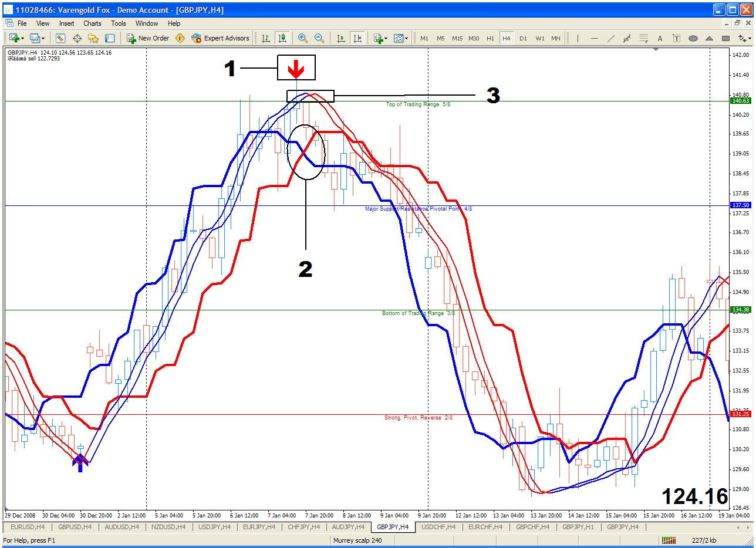Toggle the Chart Shift icon
The width and height of the screenshot is (756, 548).
click(357, 38)
